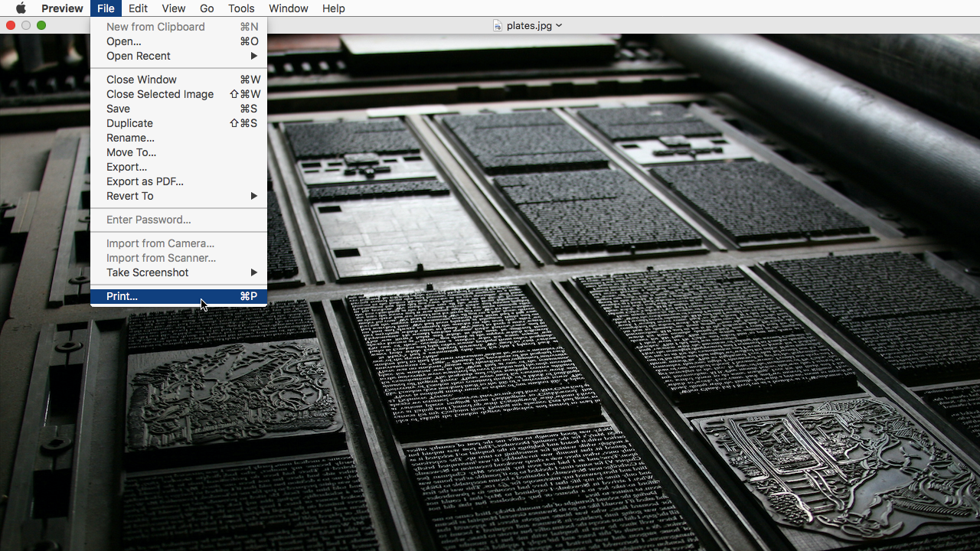Select Close Window menu item
Viewport: 980px width, 551px height.
pyautogui.click(x=178, y=80)
